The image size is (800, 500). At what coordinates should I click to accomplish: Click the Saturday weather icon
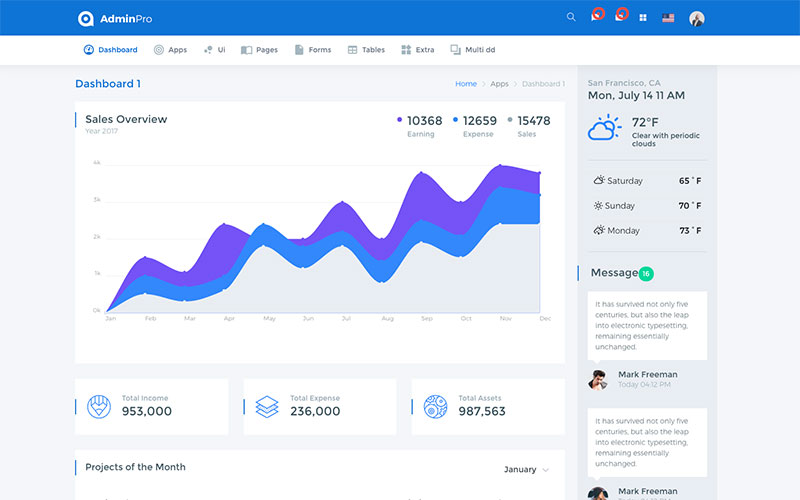pyautogui.click(x=599, y=180)
